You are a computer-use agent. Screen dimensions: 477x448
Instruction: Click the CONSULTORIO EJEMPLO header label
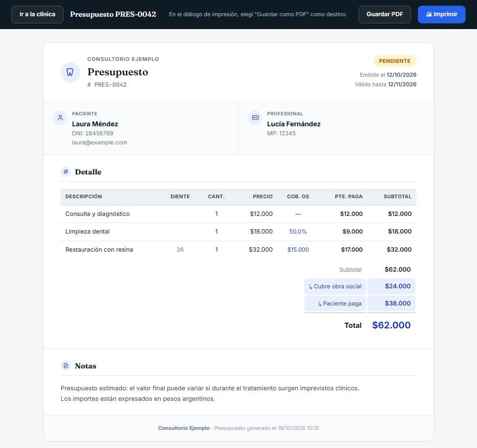click(123, 59)
